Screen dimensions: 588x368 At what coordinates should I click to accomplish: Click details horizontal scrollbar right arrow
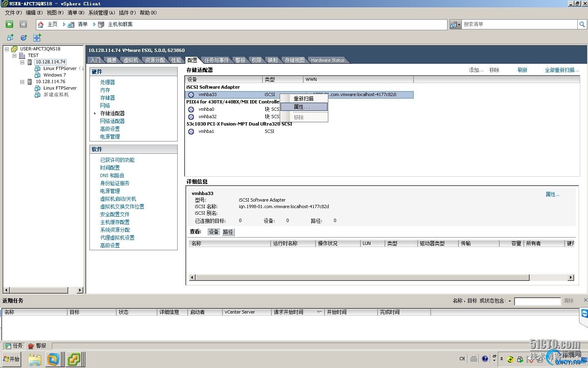(x=570, y=278)
